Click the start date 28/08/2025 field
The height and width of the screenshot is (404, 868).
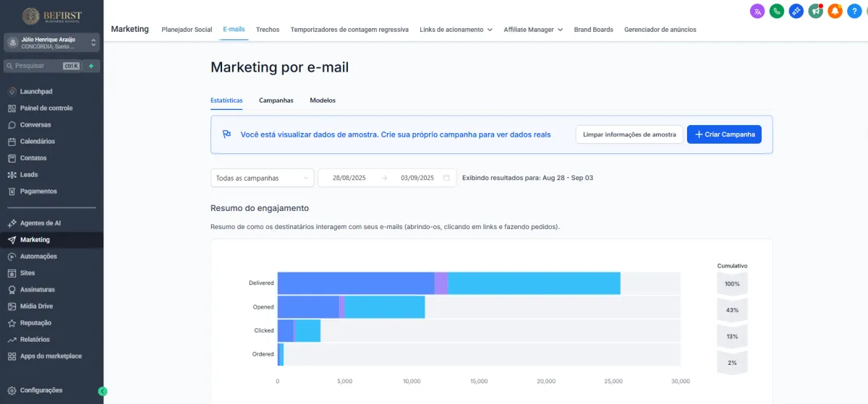pos(348,178)
